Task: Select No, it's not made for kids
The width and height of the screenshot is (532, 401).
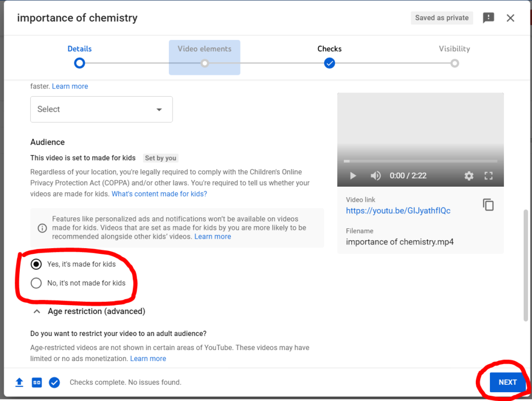Action: 36,283
